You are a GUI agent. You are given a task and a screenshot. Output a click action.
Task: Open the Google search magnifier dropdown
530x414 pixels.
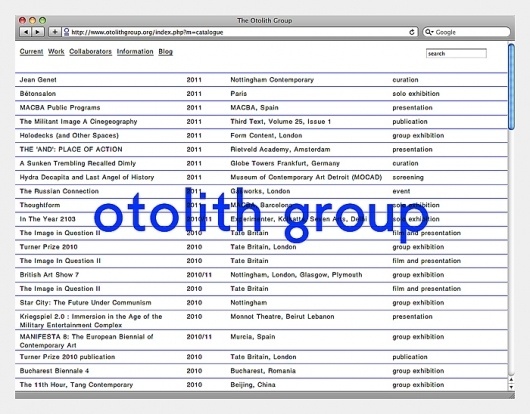pos(429,32)
